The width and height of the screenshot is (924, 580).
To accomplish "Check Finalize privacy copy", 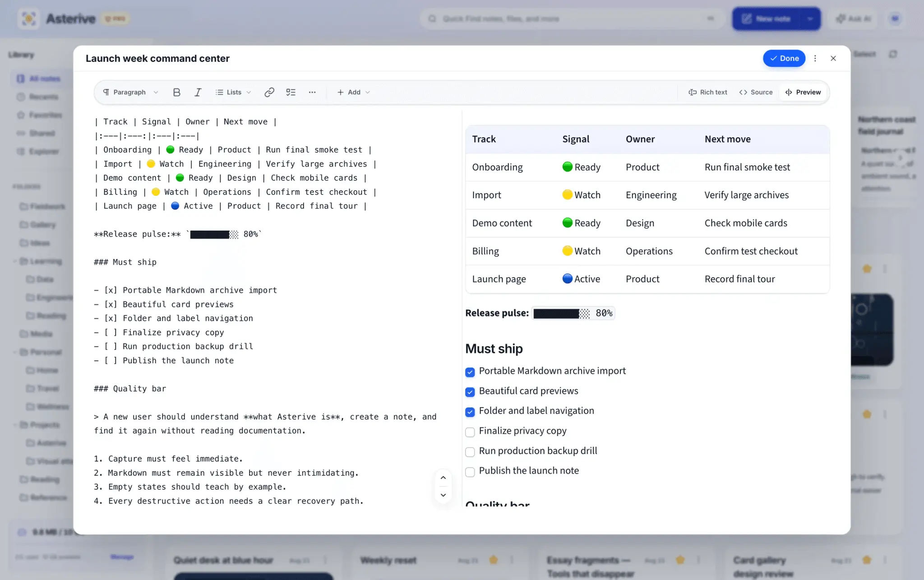I will 470,432.
